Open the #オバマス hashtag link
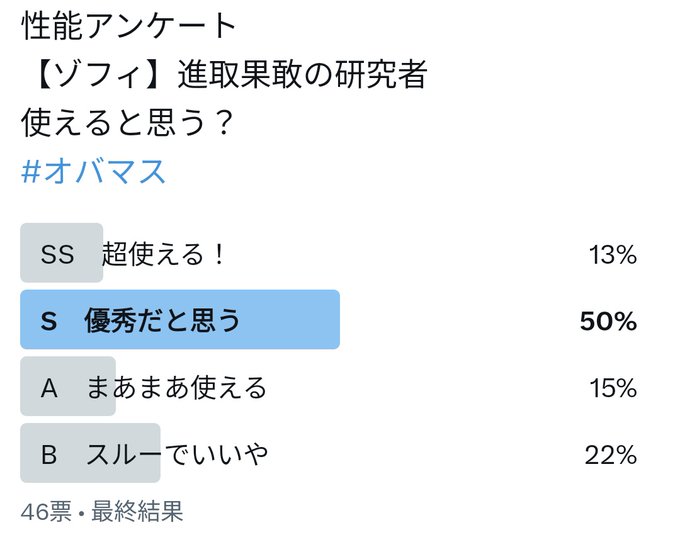The height and width of the screenshot is (542, 680). tap(93, 171)
